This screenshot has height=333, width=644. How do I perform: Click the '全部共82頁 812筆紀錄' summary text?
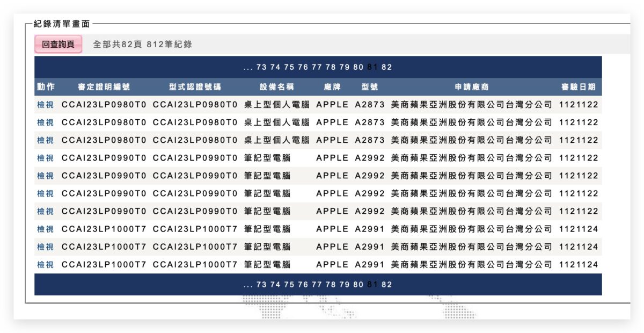[x=142, y=44]
